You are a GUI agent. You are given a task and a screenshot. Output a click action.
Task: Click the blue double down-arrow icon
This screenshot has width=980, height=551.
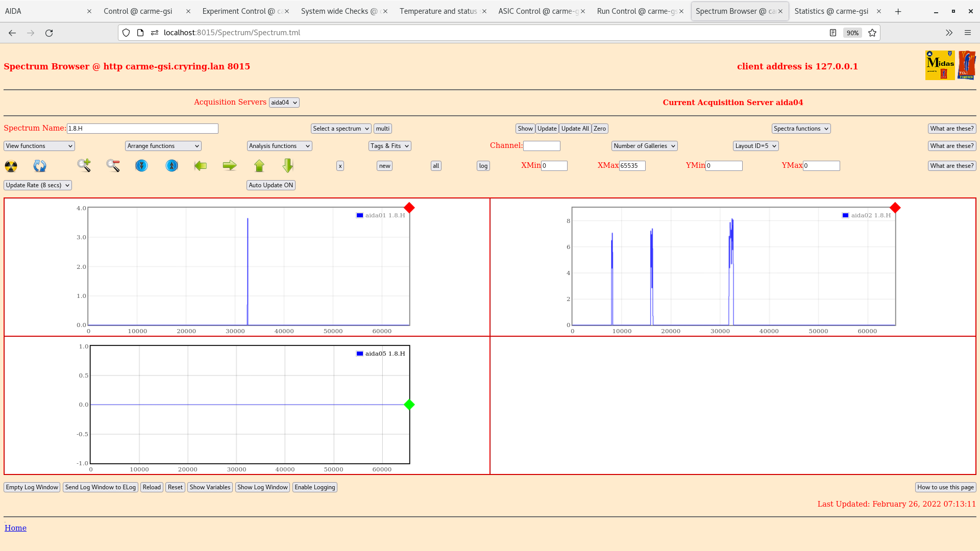pos(141,165)
